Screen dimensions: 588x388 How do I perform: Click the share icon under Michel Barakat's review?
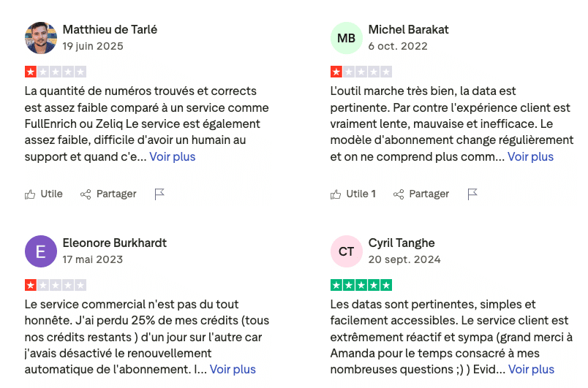[x=399, y=194]
